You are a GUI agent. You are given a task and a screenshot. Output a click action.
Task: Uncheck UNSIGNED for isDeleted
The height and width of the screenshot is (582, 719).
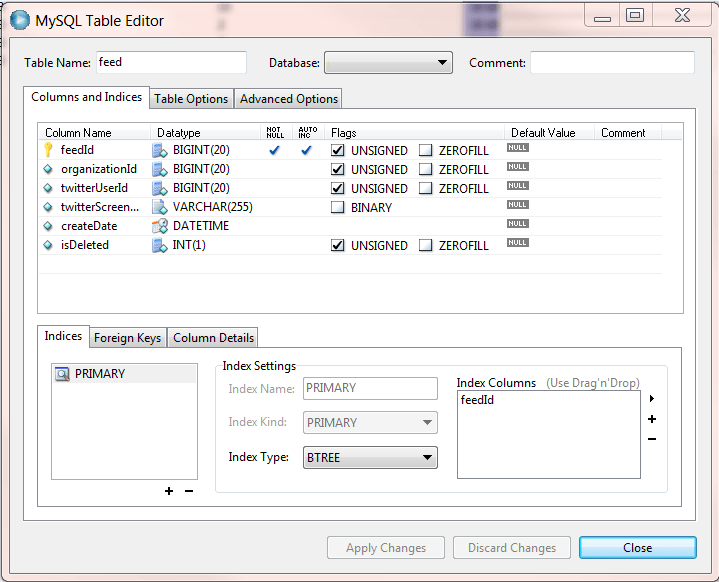point(337,245)
